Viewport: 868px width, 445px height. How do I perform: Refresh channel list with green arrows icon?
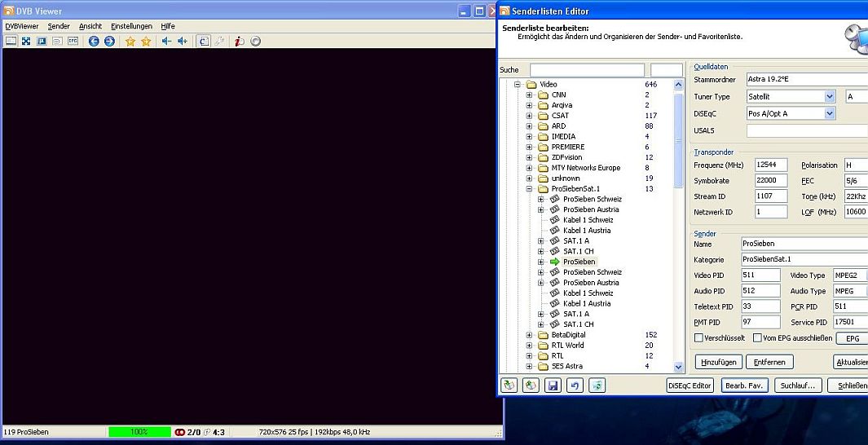click(597, 386)
